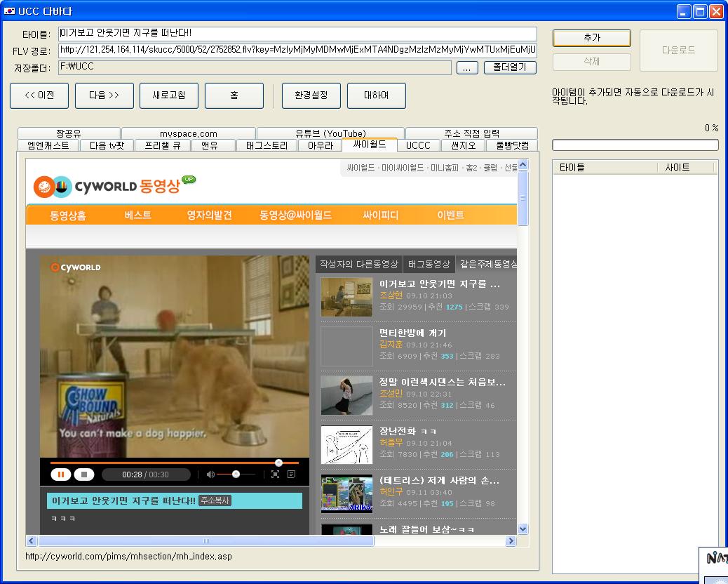Go to the 주소 직접 입력 tab
Image resolution: width=728 pixels, height=584 pixels.
pyautogui.click(x=472, y=133)
